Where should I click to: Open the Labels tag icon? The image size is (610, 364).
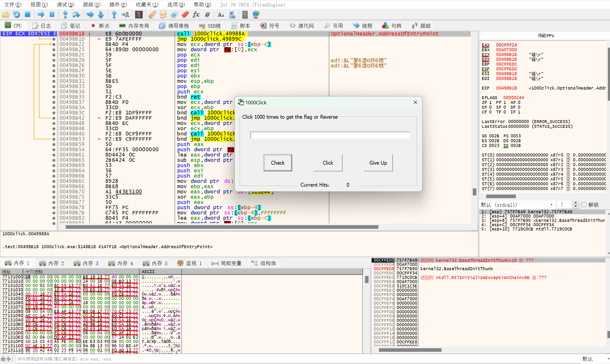(174, 15)
